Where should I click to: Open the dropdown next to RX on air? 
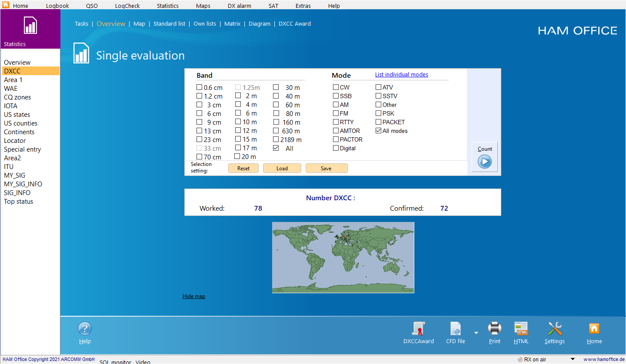pyautogui.click(x=573, y=359)
